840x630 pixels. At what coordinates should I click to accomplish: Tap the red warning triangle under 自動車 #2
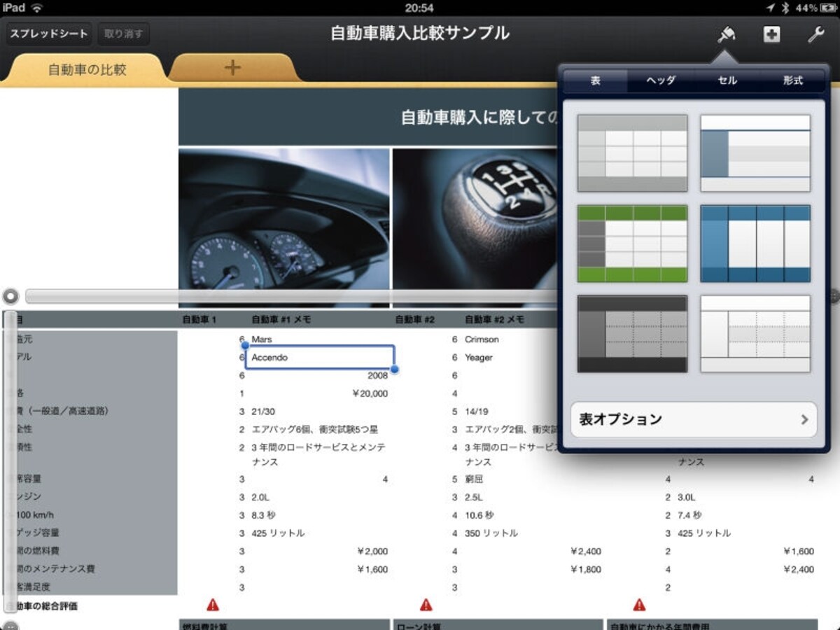click(426, 605)
